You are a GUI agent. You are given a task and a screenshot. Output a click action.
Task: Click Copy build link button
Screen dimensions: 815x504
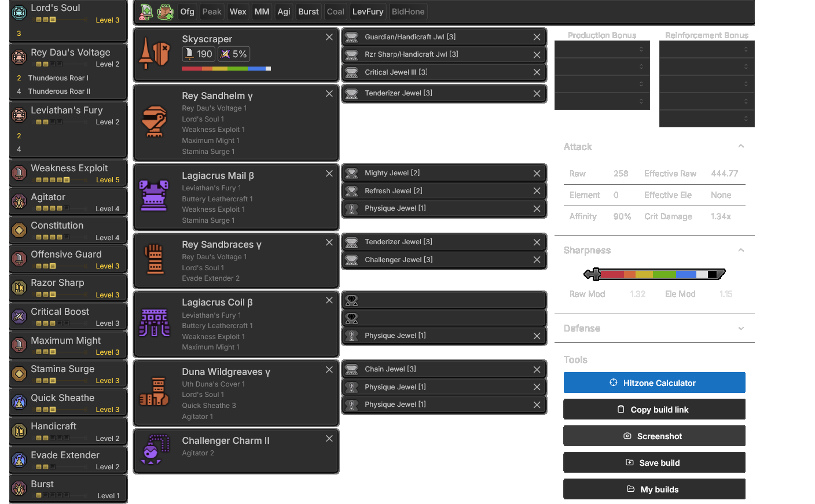click(x=654, y=409)
